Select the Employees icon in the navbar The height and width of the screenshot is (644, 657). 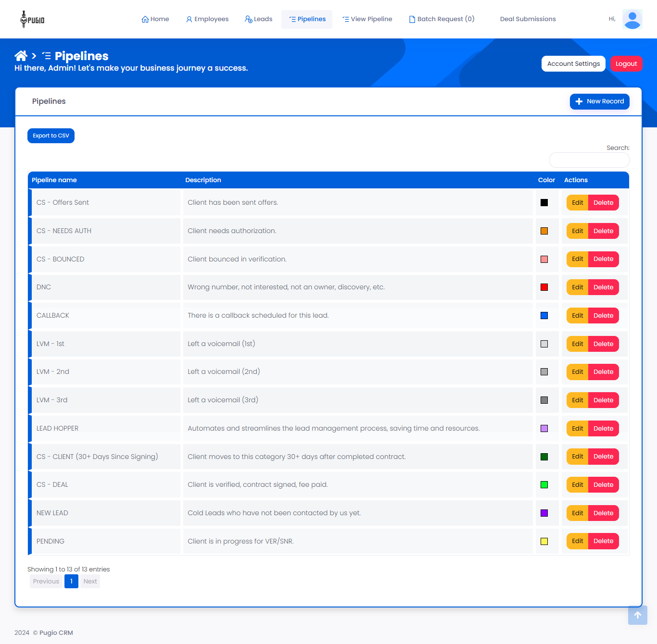point(189,18)
